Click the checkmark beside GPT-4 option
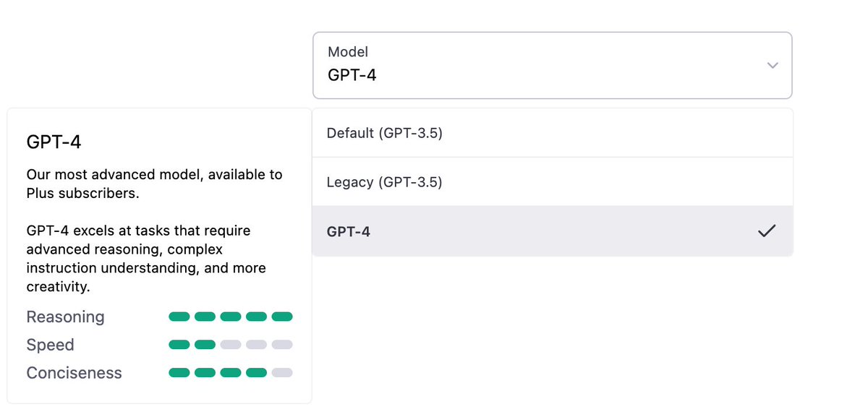868x417 pixels. click(x=767, y=231)
